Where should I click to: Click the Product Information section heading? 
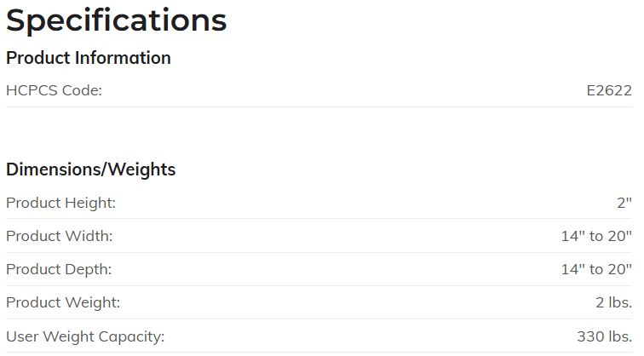[x=89, y=58]
